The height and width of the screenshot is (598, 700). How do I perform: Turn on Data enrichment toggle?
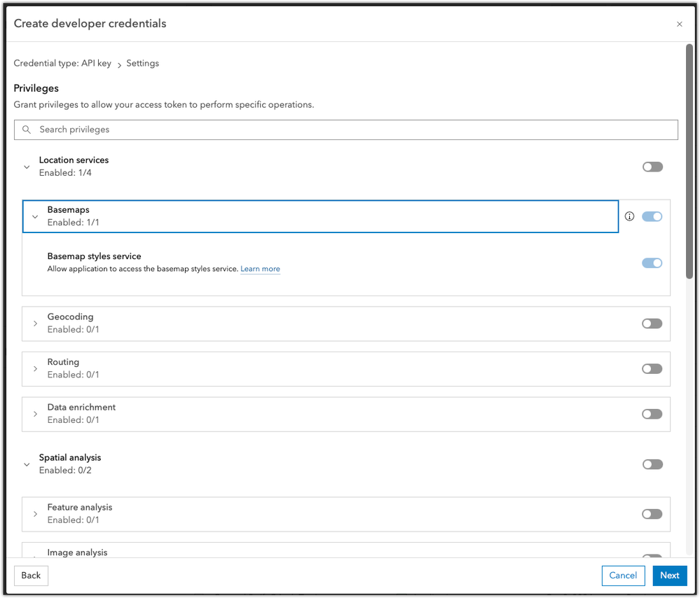(652, 414)
